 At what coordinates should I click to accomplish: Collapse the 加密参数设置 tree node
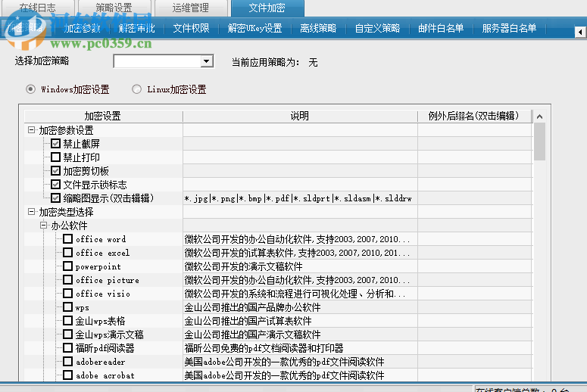click(32, 130)
